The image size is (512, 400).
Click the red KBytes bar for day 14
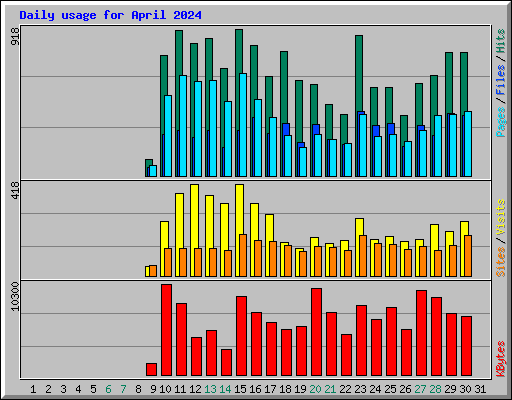pyautogui.click(x=226, y=362)
